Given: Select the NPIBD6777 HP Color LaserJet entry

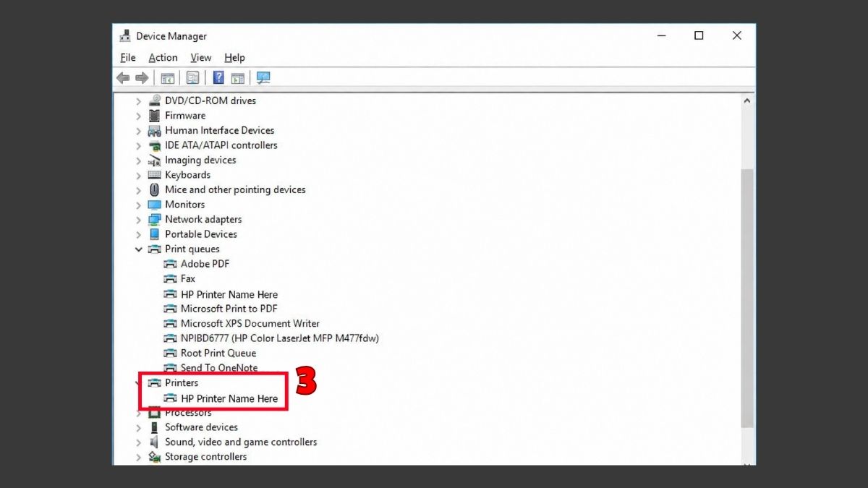Looking at the screenshot, I should click(x=280, y=338).
